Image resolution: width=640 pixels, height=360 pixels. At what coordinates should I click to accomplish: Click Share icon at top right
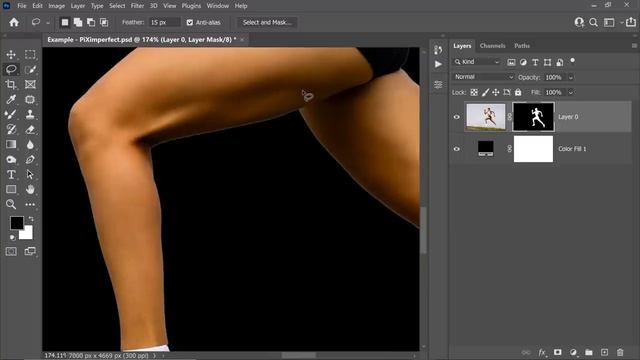click(631, 22)
